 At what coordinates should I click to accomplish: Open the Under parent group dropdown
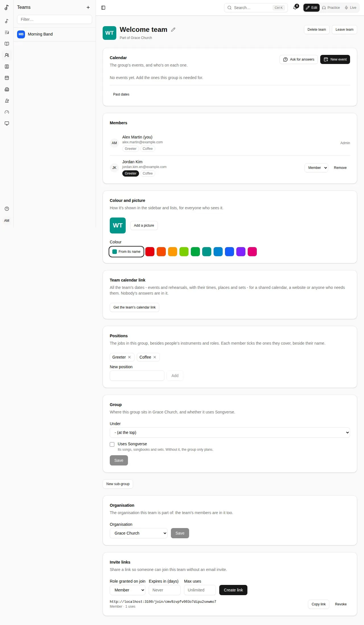[230, 432]
